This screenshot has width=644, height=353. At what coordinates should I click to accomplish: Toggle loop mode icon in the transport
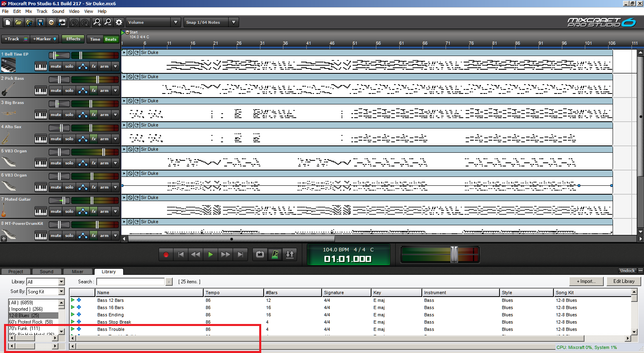tap(260, 254)
